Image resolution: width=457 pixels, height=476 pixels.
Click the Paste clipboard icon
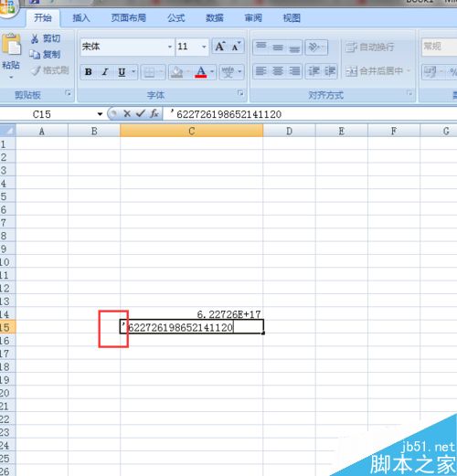(x=11, y=45)
